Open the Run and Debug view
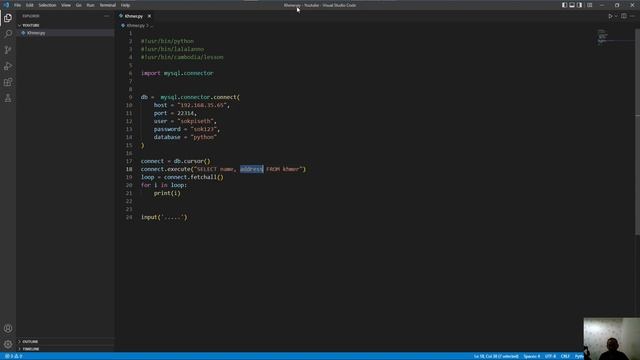Image resolution: width=640 pixels, height=360 pixels. [x=8, y=66]
